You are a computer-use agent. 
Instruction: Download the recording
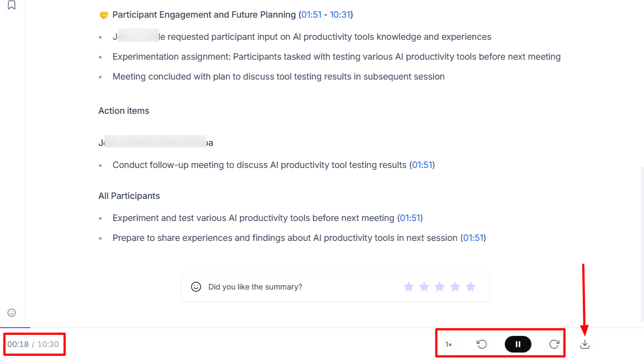585,345
